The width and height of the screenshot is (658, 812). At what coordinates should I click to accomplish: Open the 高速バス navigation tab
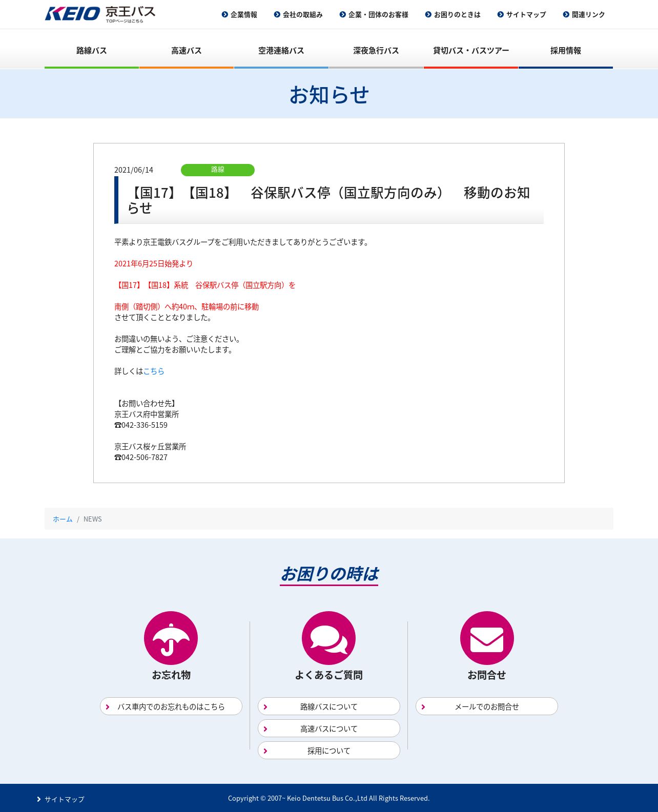(x=187, y=50)
